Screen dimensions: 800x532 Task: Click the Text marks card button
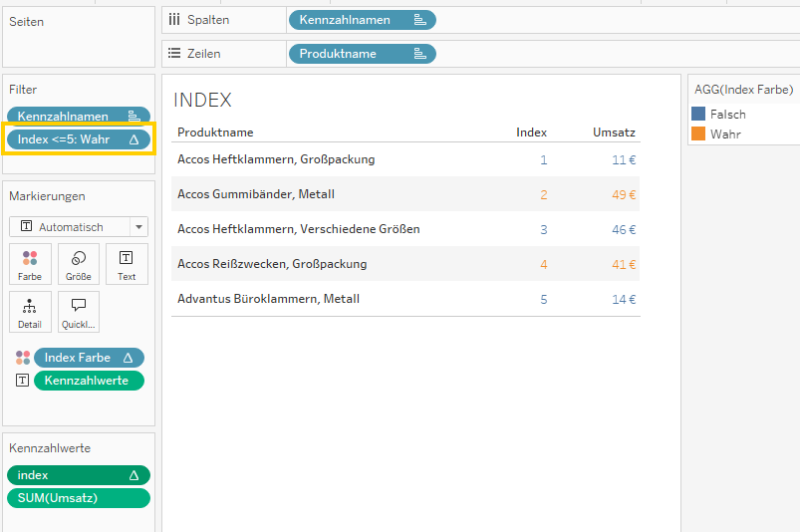(127, 264)
